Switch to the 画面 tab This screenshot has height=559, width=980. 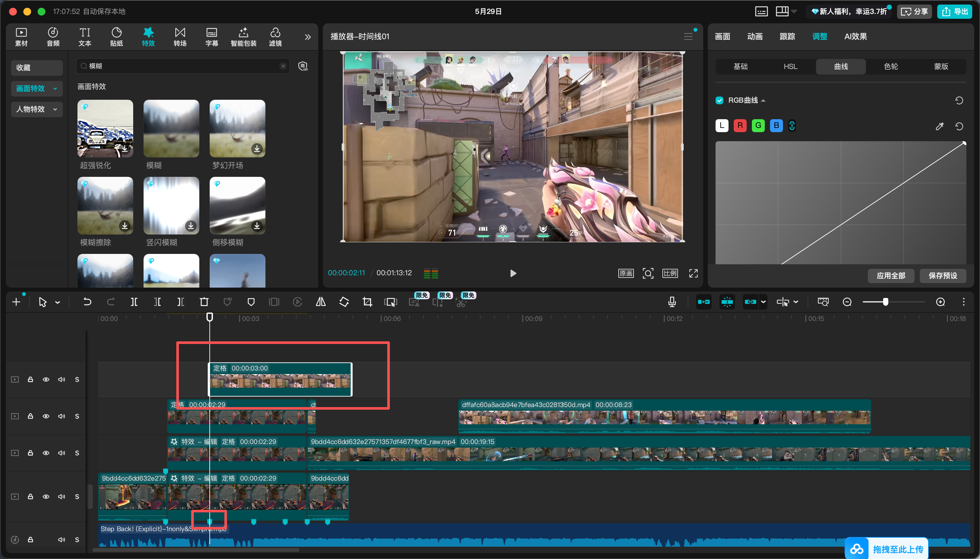(x=723, y=37)
